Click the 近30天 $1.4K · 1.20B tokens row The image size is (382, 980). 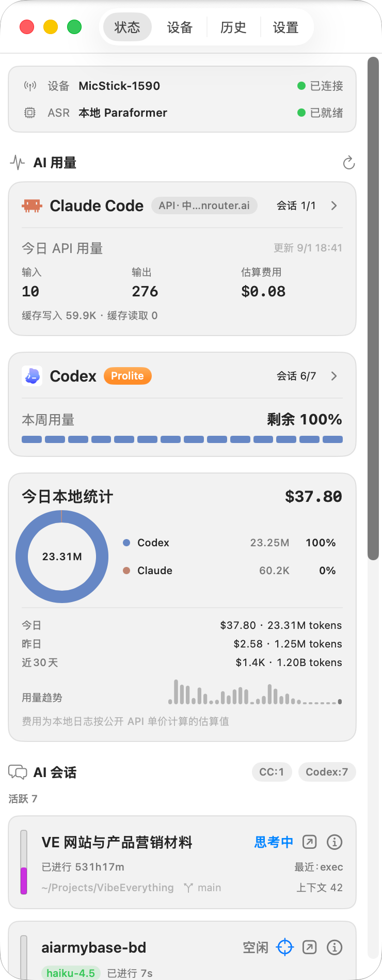click(x=182, y=662)
